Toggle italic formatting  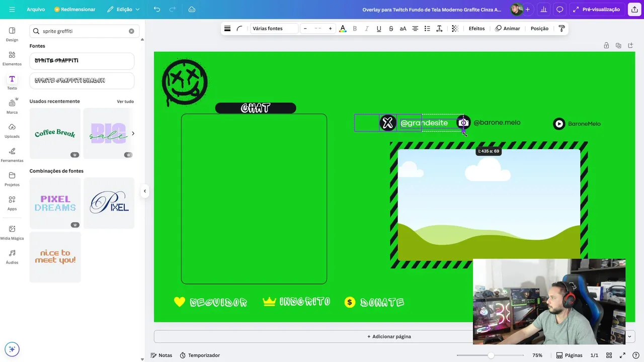pyautogui.click(x=367, y=29)
